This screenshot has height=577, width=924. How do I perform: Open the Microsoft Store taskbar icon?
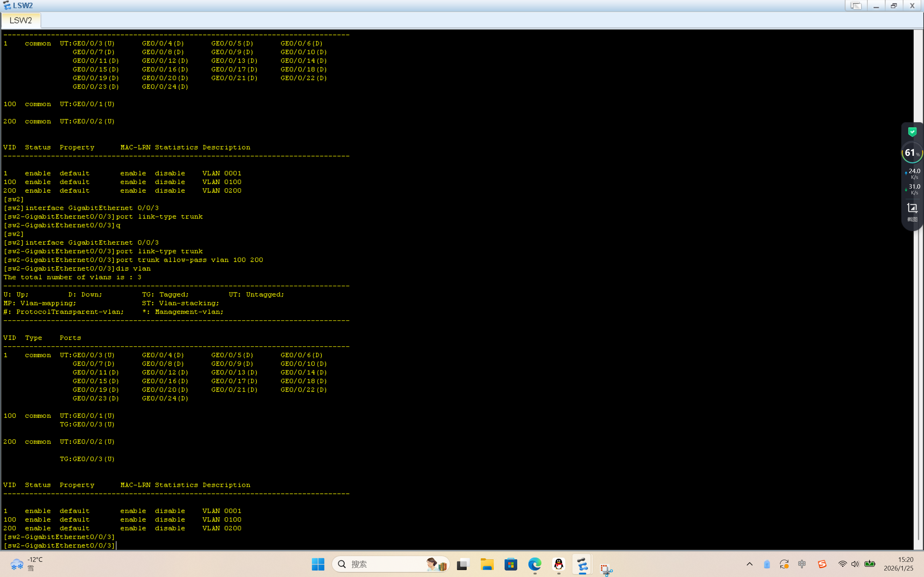pos(511,564)
